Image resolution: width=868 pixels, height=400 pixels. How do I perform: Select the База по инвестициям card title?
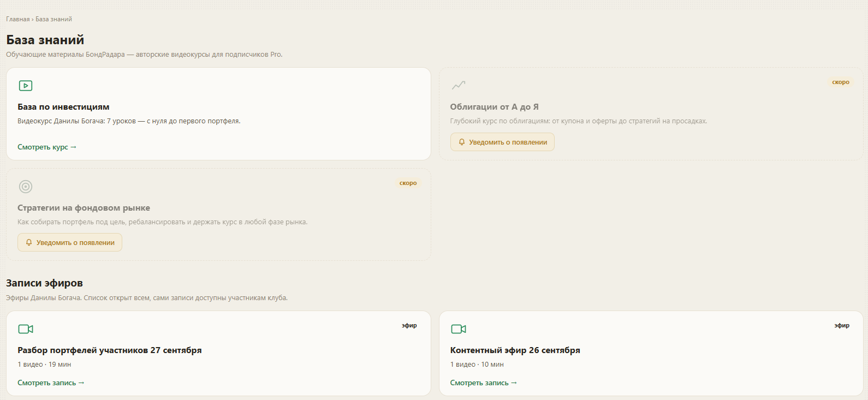click(63, 107)
